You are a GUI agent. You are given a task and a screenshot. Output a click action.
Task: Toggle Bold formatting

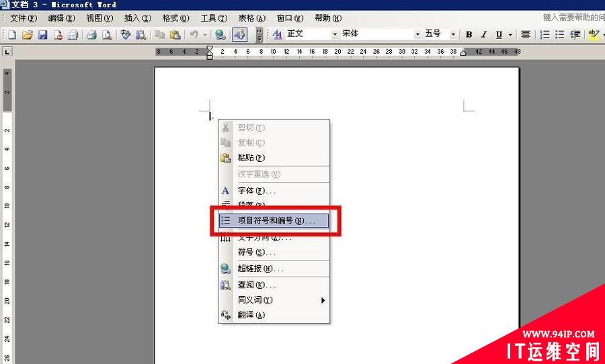(x=469, y=35)
